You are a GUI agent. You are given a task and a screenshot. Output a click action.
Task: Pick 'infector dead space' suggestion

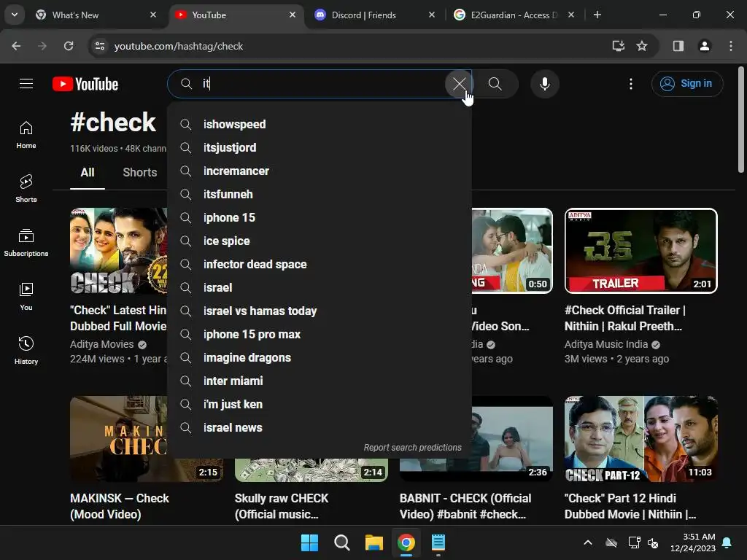(x=320, y=264)
